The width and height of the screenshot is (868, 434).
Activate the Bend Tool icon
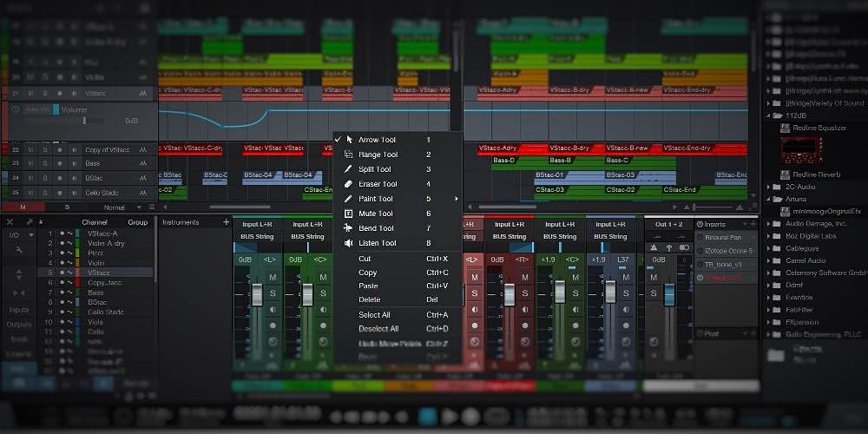[349, 228]
